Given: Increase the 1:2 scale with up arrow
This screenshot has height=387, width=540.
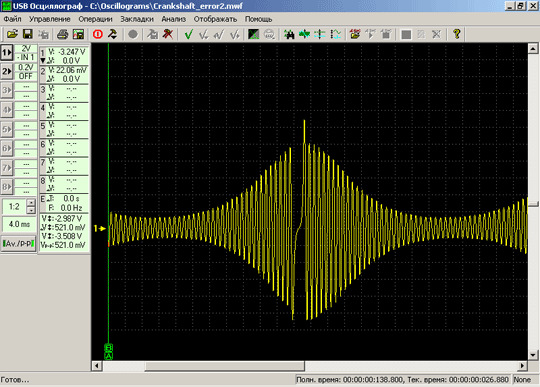Looking at the screenshot, I should (31, 203).
